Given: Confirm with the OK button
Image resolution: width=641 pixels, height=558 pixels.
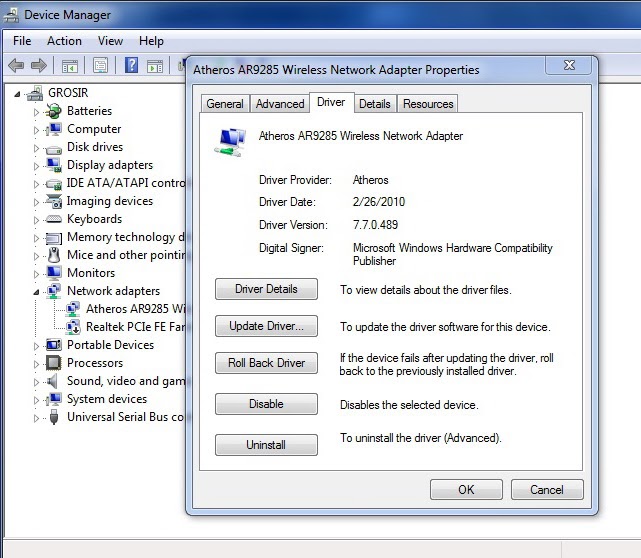Looking at the screenshot, I should click(x=466, y=489).
